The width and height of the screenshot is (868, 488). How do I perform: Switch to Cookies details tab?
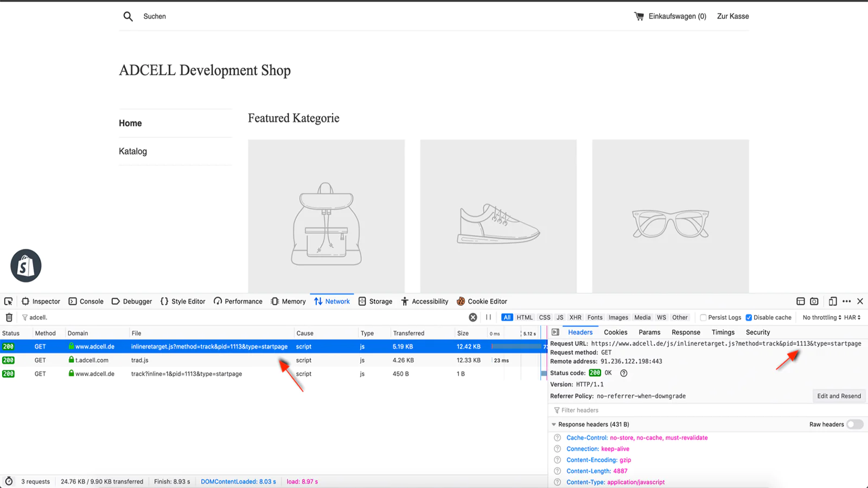click(616, 332)
